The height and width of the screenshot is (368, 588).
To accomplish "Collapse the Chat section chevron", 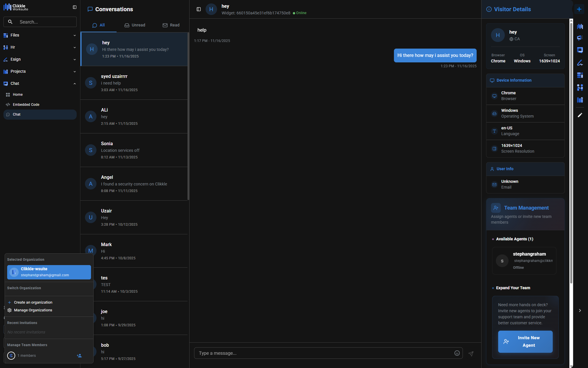I will click(75, 84).
